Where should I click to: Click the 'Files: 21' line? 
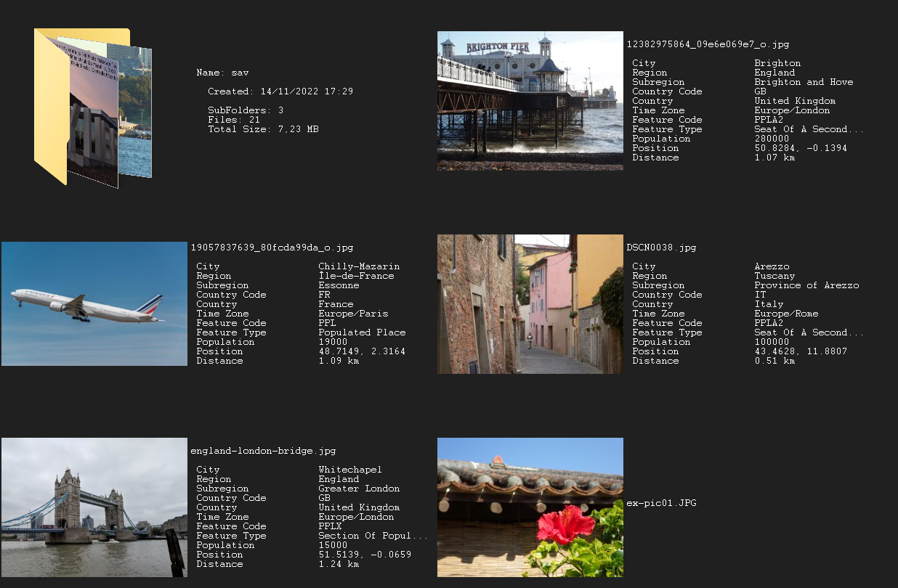(x=234, y=120)
